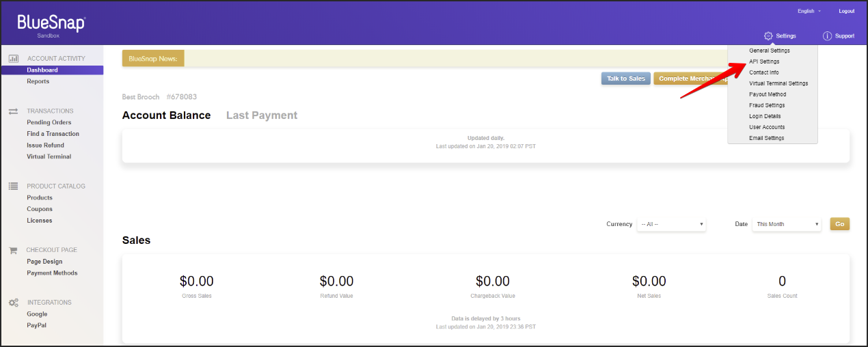Click the 'Updated daily.' text
The height and width of the screenshot is (347, 868).
[486, 138]
